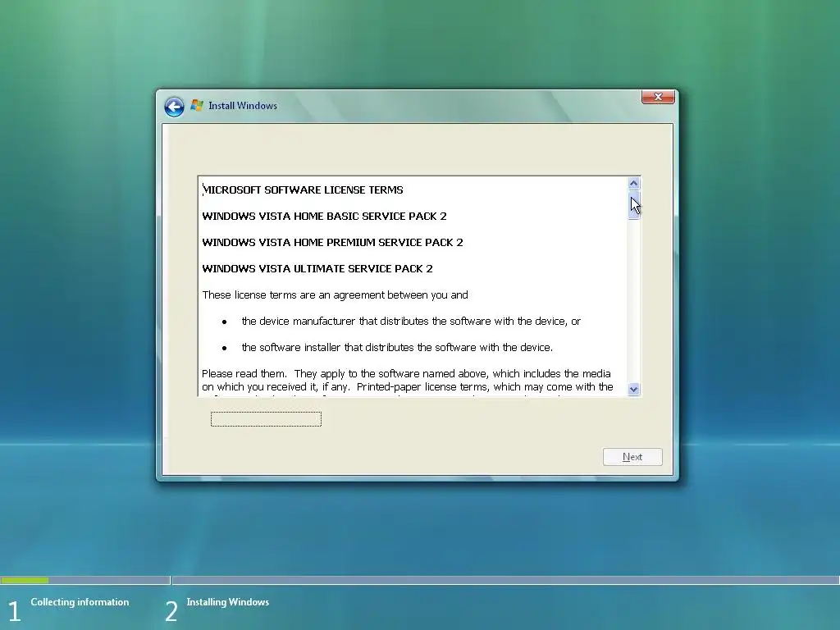Click the 'device manufacturer' bullet line
Viewport: 840px width, 630px height.
pos(411,321)
